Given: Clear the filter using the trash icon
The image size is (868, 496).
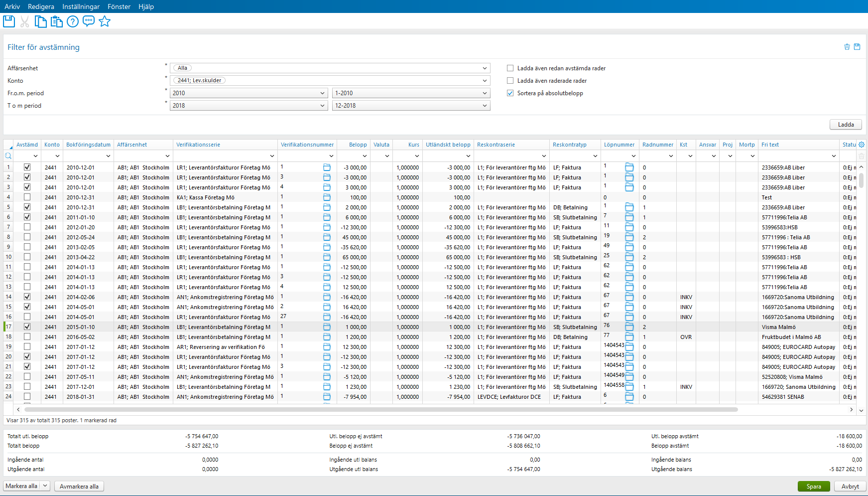Looking at the screenshot, I should tap(847, 46).
